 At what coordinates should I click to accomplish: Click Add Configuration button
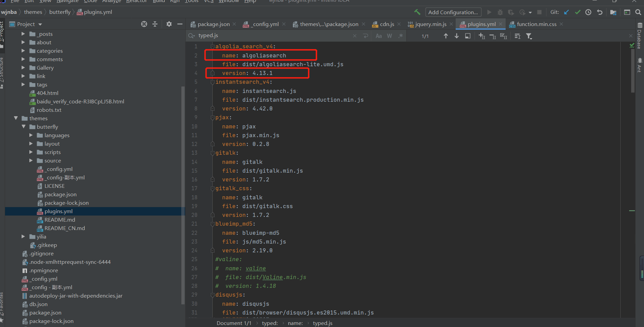tap(453, 12)
